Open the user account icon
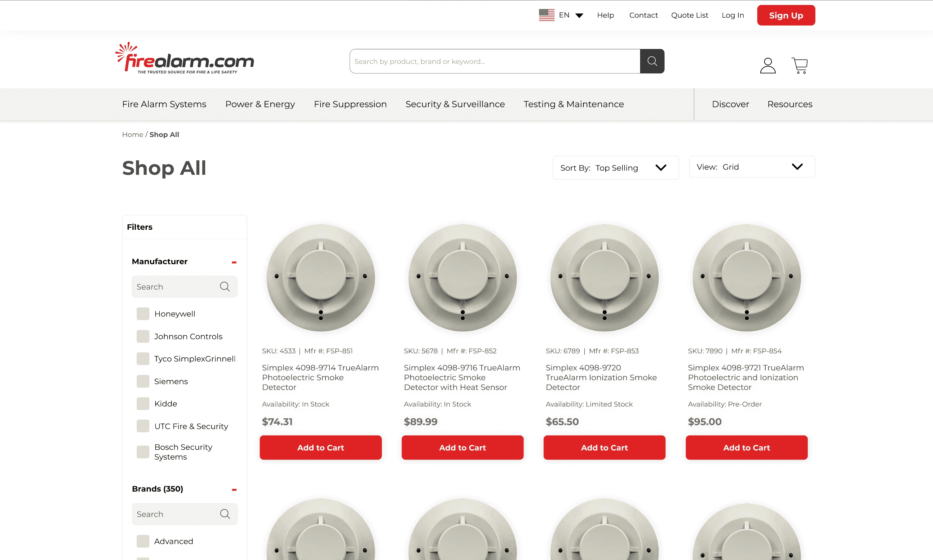The height and width of the screenshot is (560, 933). pos(768,66)
